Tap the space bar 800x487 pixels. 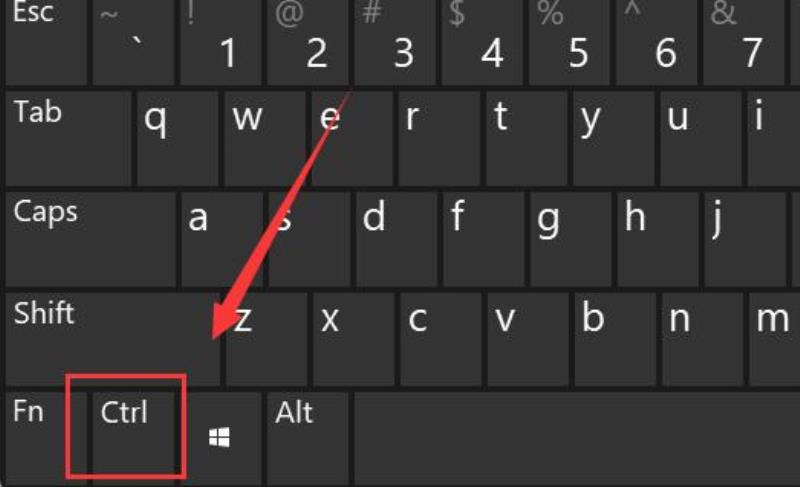[577, 438]
